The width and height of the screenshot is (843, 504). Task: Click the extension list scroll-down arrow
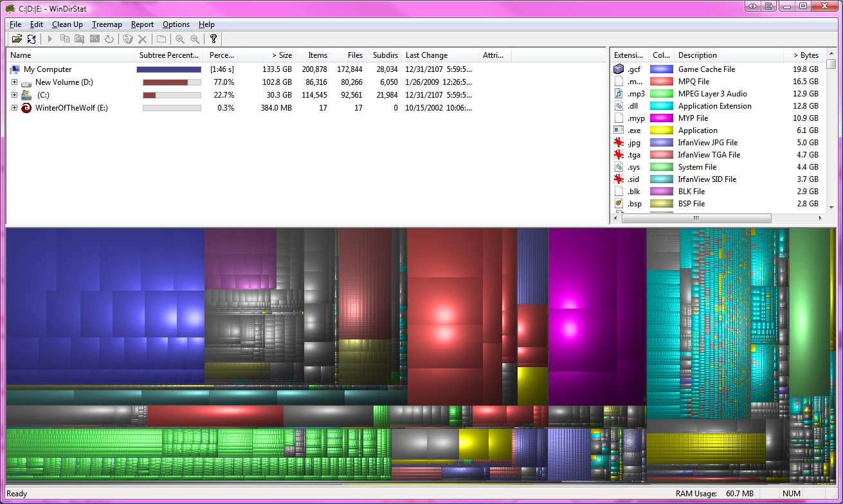[x=831, y=207]
